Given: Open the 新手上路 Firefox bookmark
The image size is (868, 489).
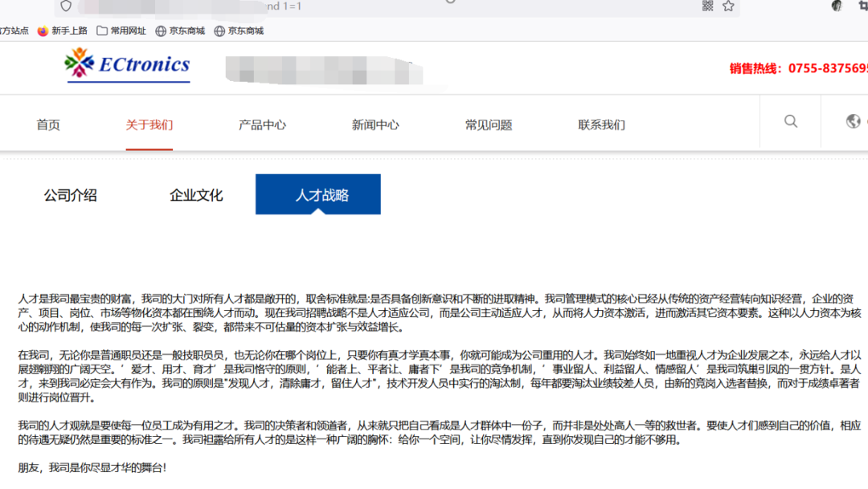Looking at the screenshot, I should tap(63, 31).
